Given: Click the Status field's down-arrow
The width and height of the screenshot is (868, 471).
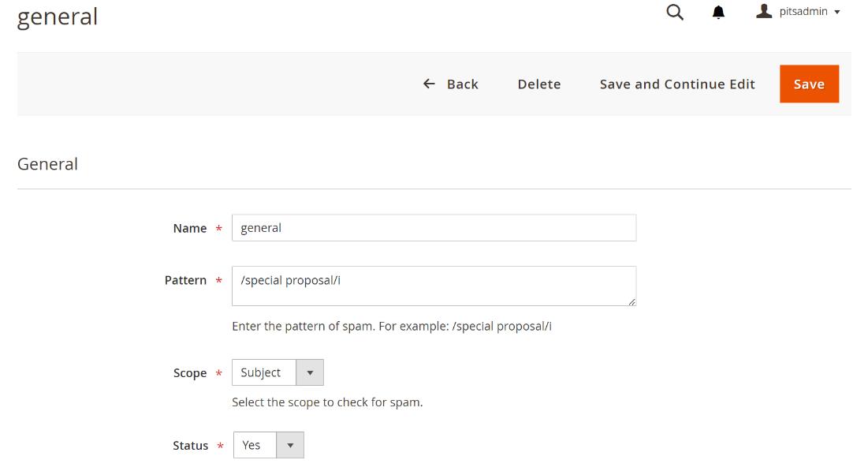Looking at the screenshot, I should 290,445.
